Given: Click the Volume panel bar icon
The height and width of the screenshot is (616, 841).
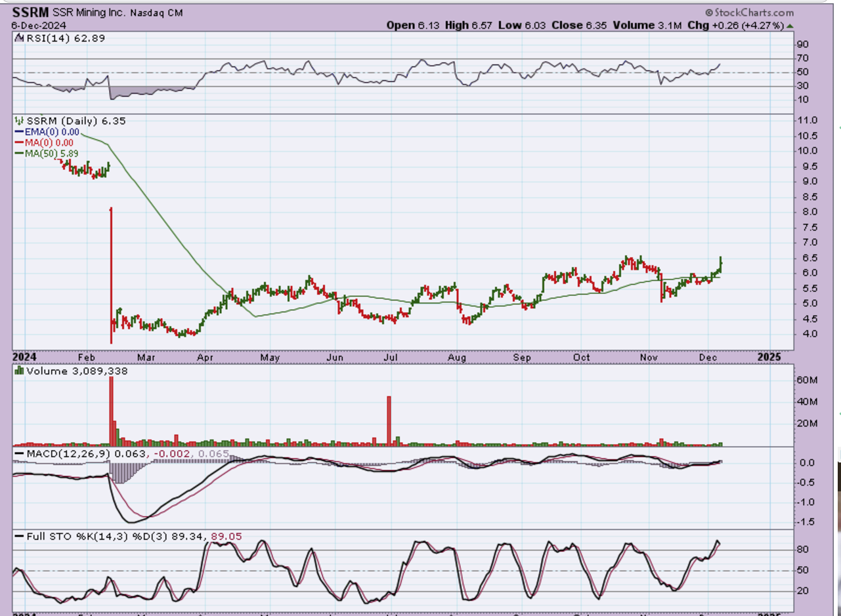Looking at the screenshot, I should point(18,371).
